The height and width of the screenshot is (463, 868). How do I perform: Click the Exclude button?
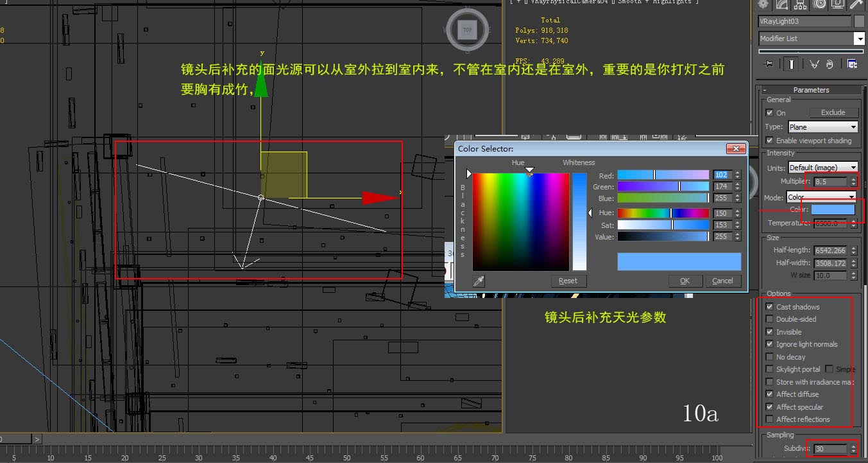coord(833,112)
